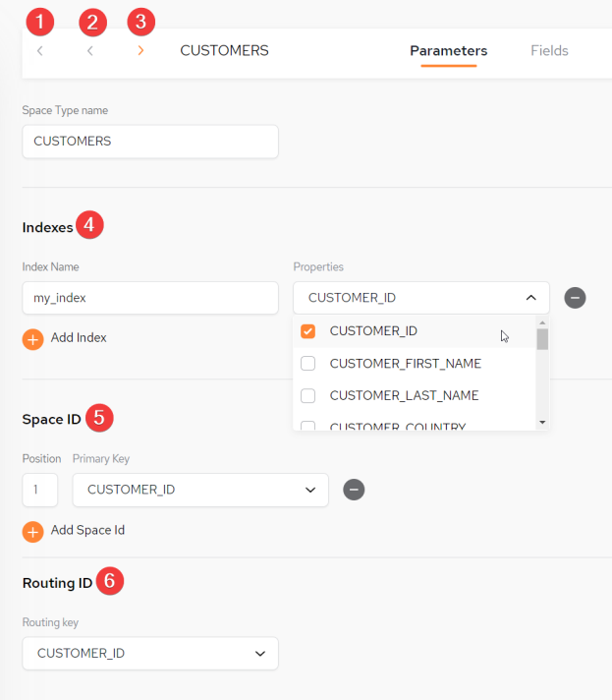The height and width of the screenshot is (700, 612).
Task: Click the grey chevron marked 2
Action: point(90,51)
